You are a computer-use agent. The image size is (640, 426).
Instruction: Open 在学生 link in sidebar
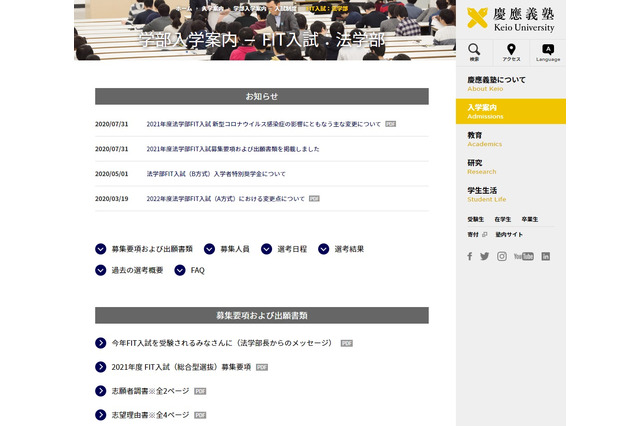pos(502,220)
